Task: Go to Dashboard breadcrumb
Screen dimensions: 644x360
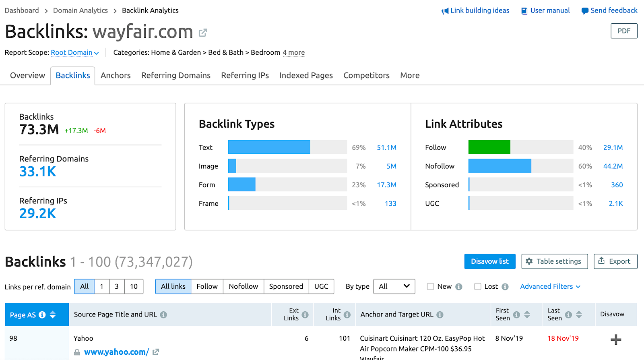Action: pos(22,10)
